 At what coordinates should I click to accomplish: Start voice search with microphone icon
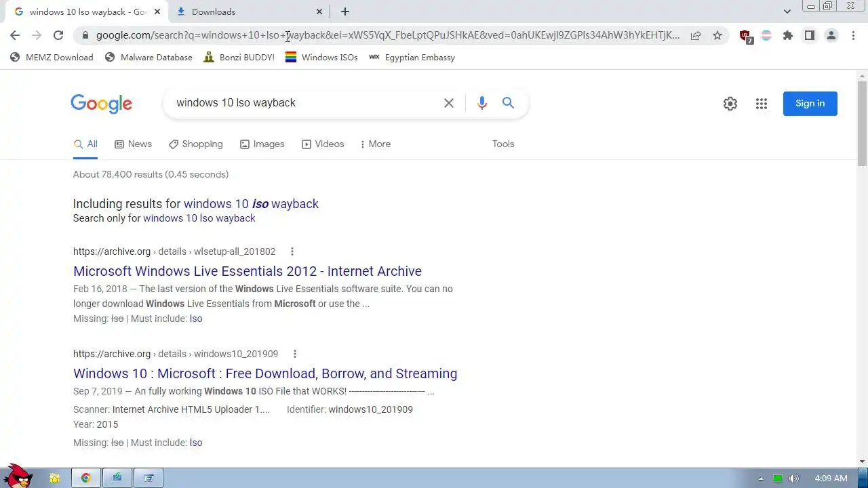pos(481,103)
